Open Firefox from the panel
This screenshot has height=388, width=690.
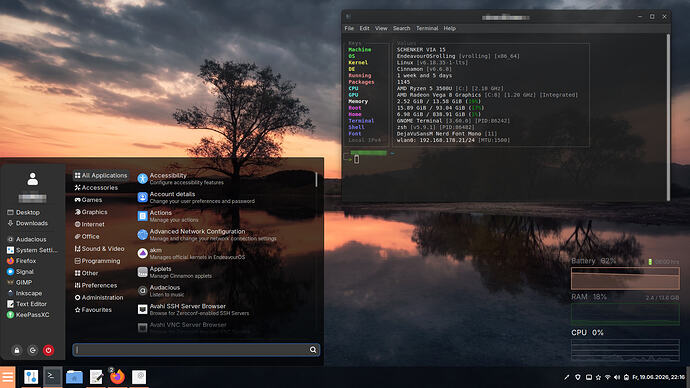point(117,377)
